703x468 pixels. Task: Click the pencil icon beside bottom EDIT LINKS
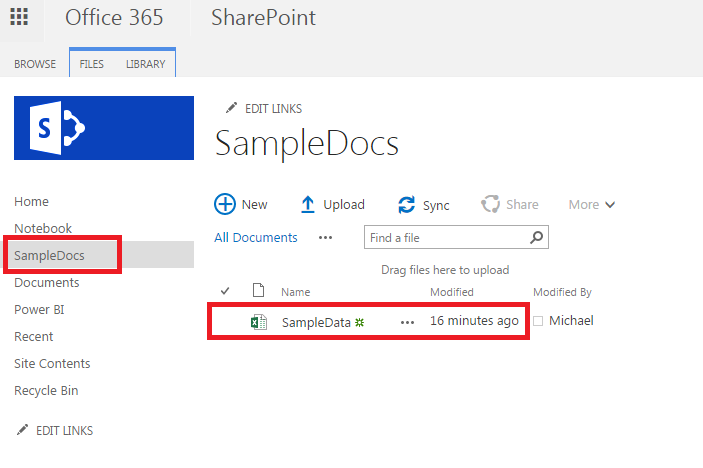click(x=22, y=429)
